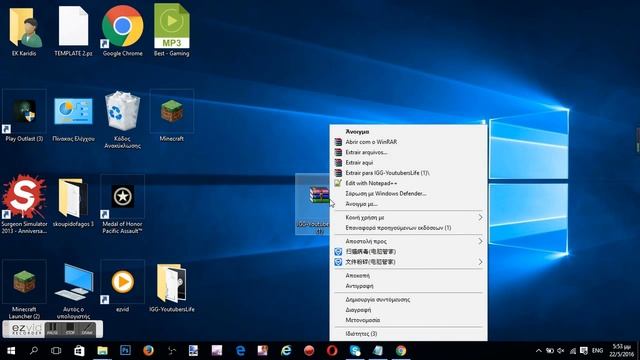
Task: Choose Δημιουργία συντόμευσης
Action: coord(408,300)
